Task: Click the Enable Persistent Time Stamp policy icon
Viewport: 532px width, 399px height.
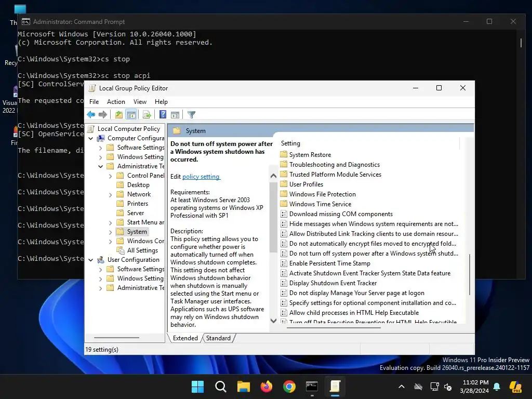Action: (x=284, y=263)
